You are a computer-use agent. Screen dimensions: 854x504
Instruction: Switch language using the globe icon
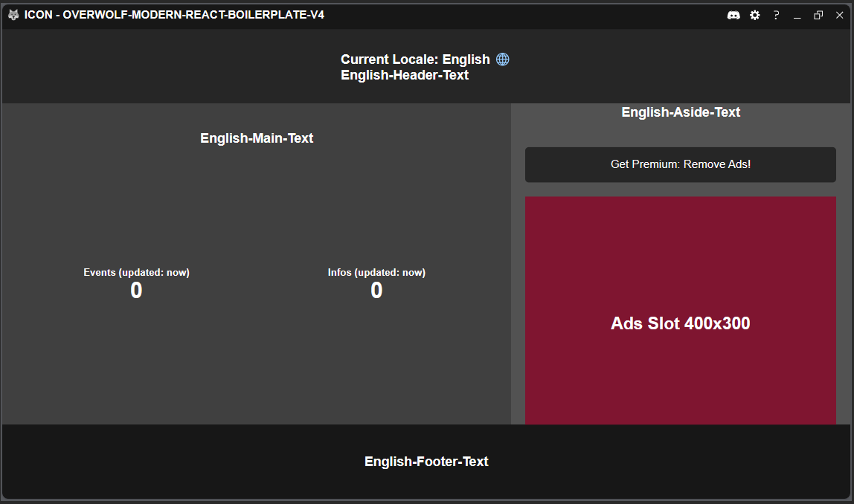tap(503, 59)
